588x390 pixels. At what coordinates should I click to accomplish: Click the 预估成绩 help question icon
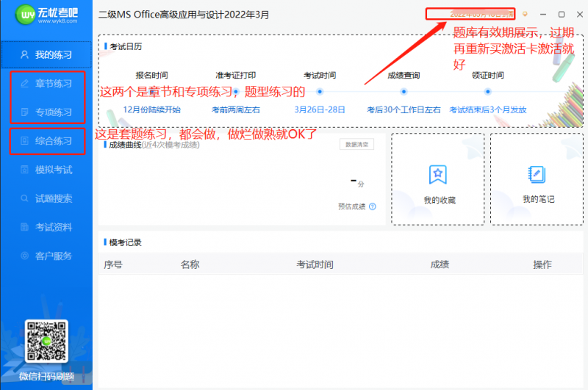373,206
